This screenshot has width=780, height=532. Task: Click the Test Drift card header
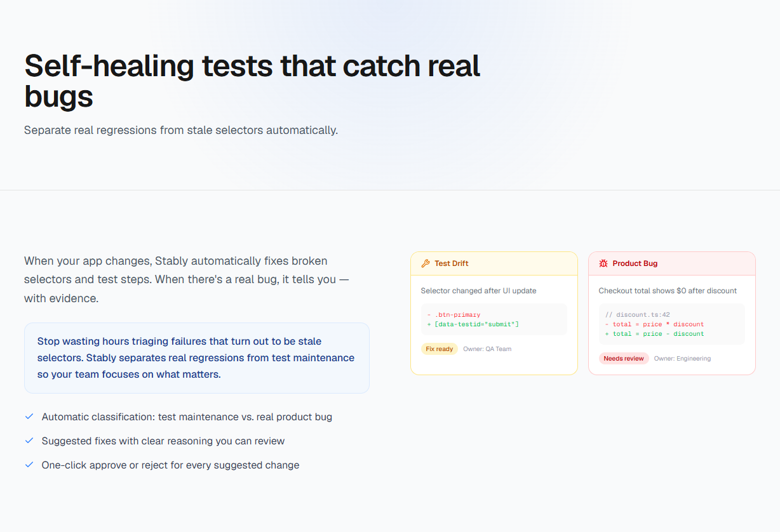point(494,263)
